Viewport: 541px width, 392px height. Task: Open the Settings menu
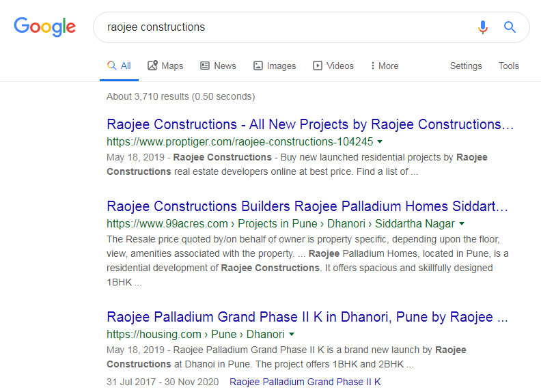click(466, 66)
